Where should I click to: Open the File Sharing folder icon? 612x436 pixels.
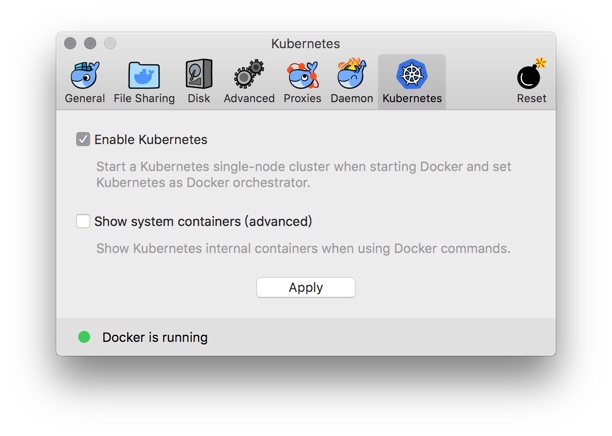pyautogui.click(x=144, y=75)
